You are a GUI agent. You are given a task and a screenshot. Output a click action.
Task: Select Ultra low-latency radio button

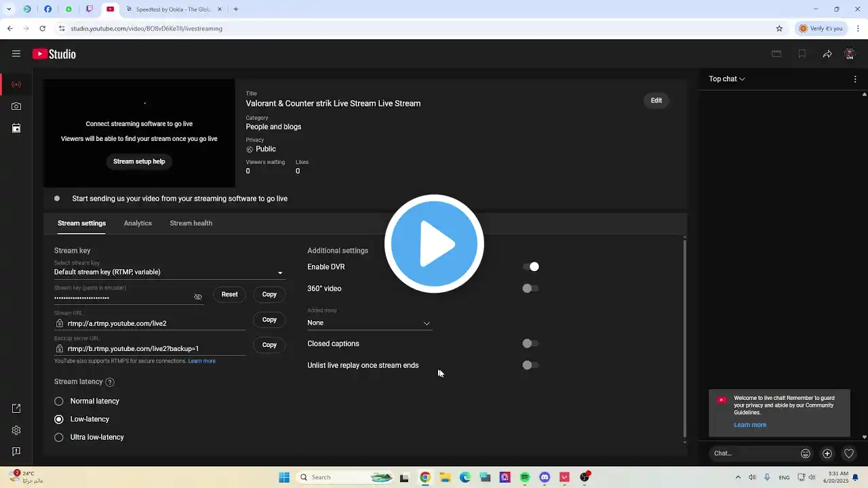tap(59, 438)
